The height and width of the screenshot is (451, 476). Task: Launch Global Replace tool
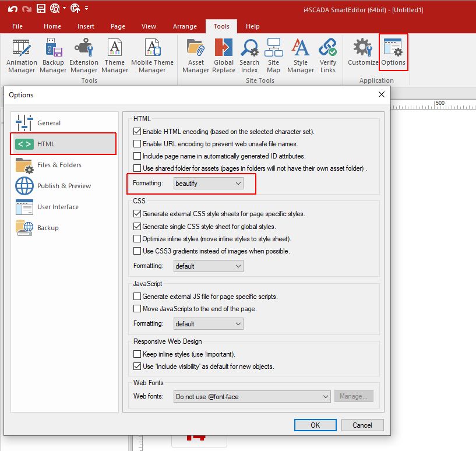(224, 55)
